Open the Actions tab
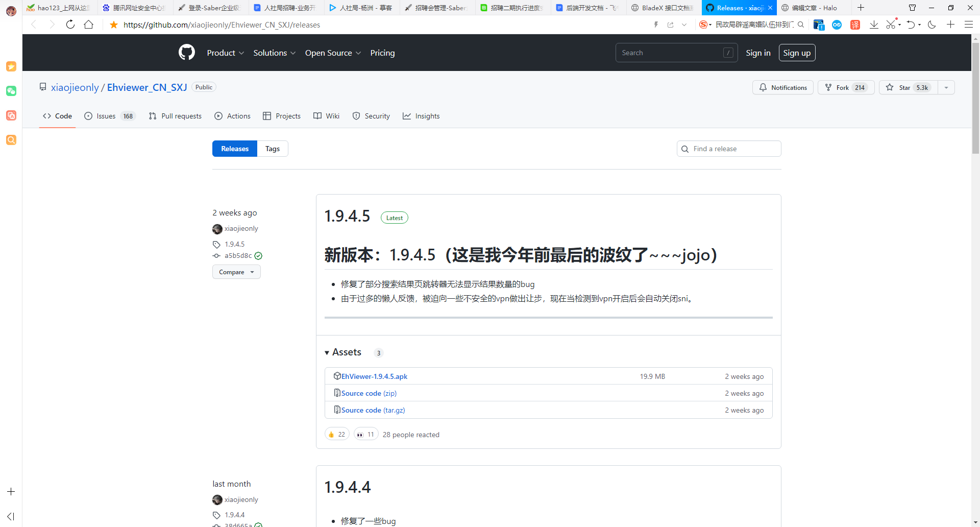The image size is (980, 527). coord(233,116)
